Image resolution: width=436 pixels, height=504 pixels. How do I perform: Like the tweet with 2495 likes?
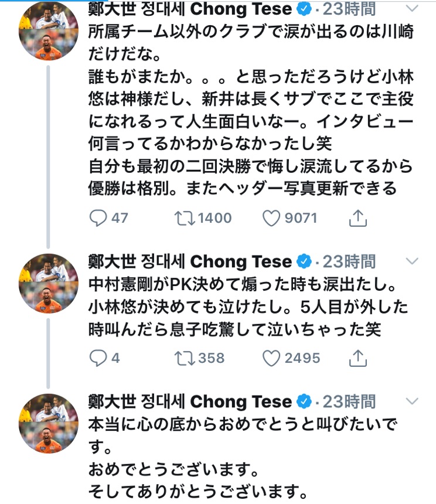tap(271, 357)
